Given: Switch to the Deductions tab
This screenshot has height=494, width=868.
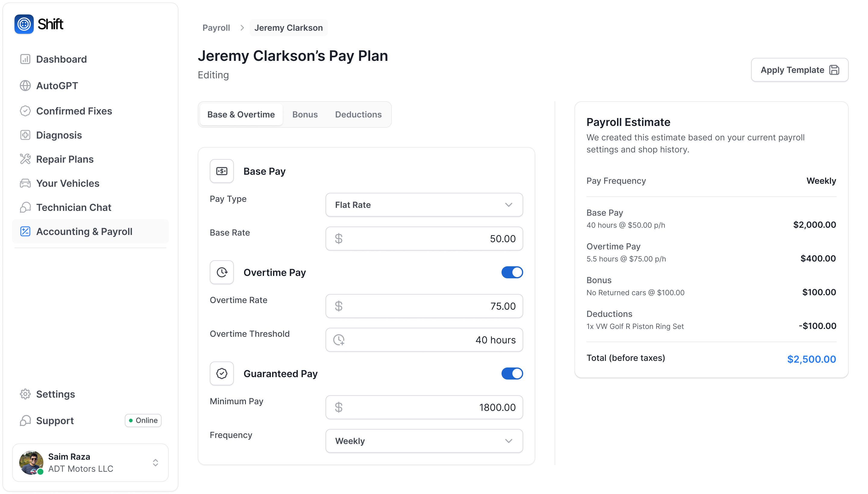Looking at the screenshot, I should (x=358, y=115).
